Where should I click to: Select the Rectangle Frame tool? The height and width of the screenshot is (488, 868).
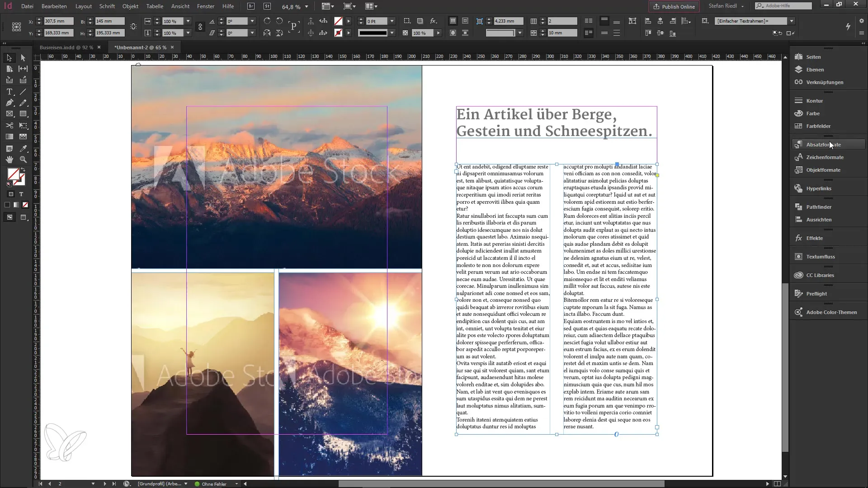click(x=9, y=114)
